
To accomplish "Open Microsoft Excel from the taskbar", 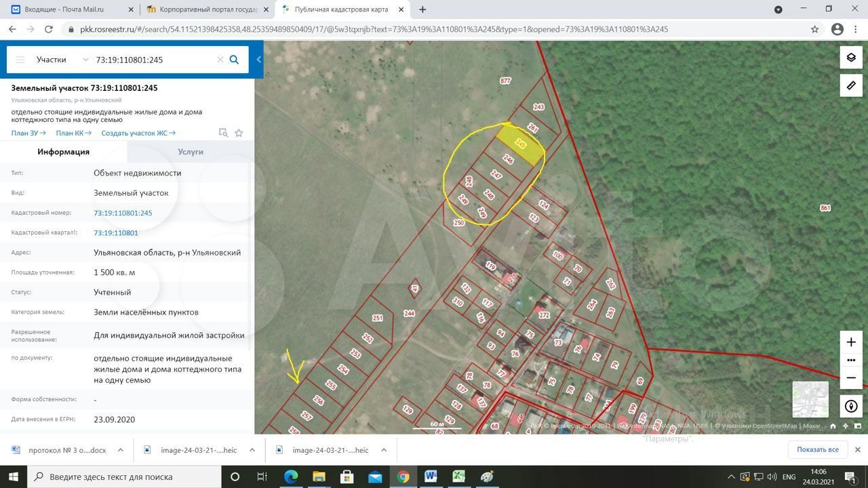I will (x=459, y=476).
